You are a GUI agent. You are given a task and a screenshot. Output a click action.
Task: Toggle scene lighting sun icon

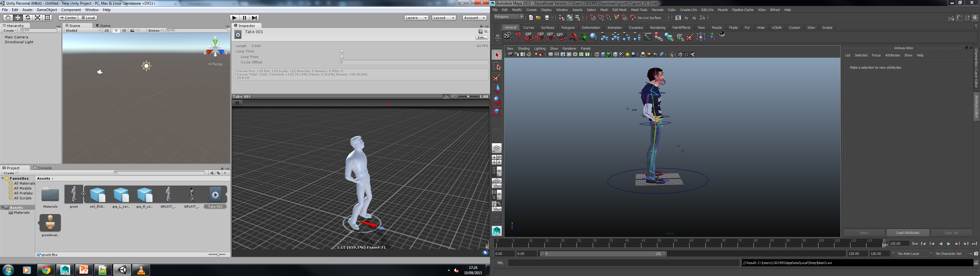[x=116, y=30]
